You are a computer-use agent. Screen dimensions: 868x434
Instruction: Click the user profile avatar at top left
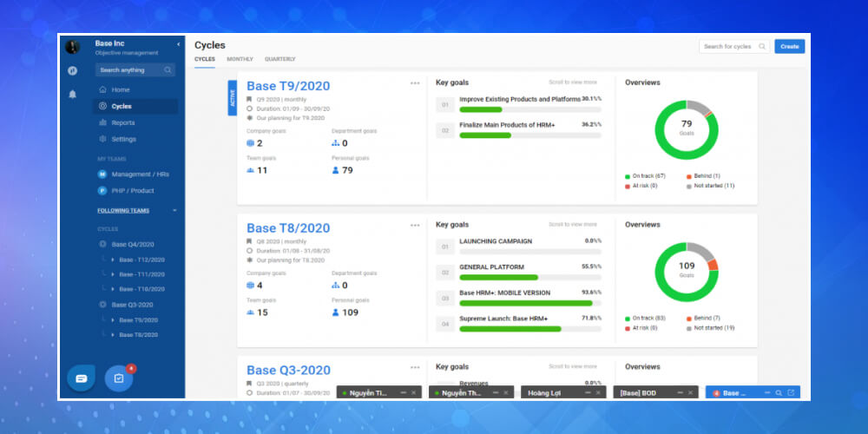point(73,47)
